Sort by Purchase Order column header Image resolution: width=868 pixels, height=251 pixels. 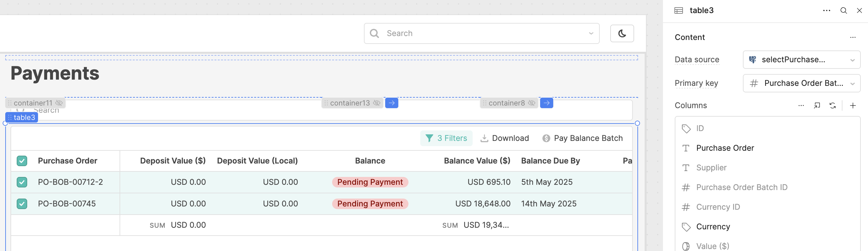coord(67,161)
